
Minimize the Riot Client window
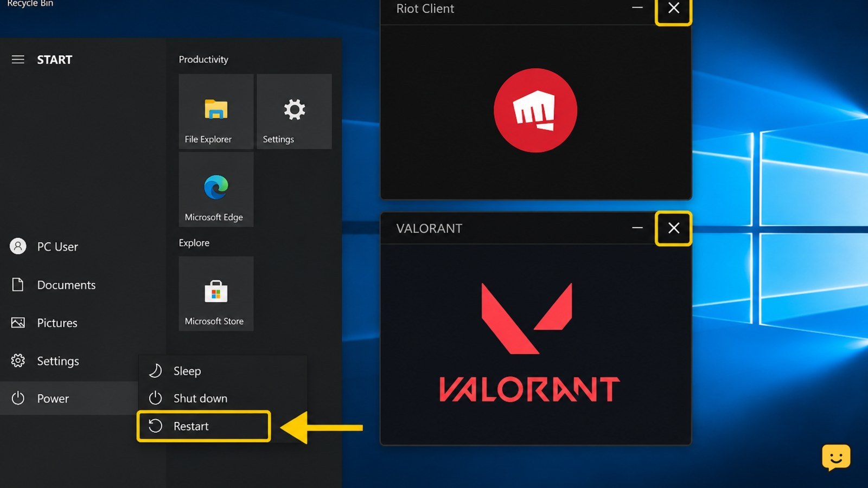point(637,8)
